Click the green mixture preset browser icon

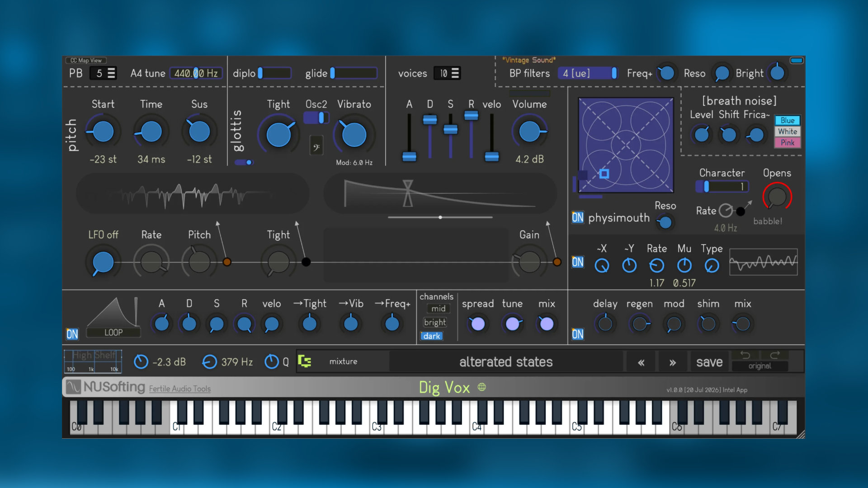[x=305, y=361]
